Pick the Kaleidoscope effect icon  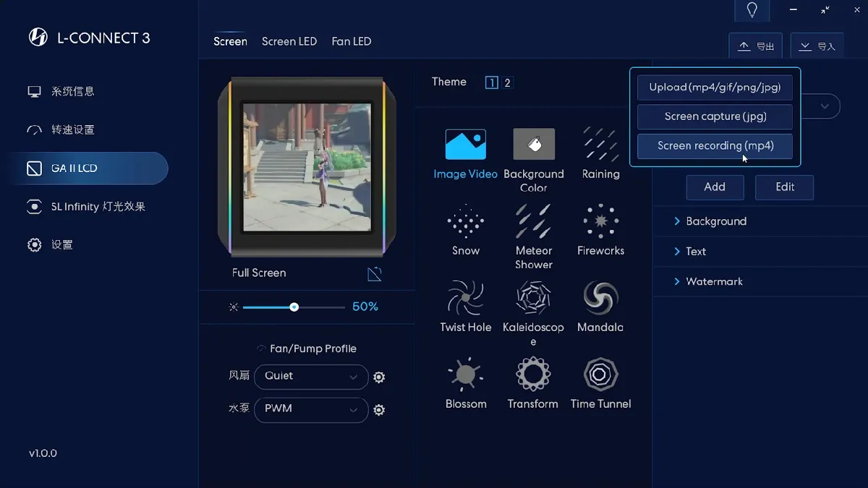click(x=534, y=297)
